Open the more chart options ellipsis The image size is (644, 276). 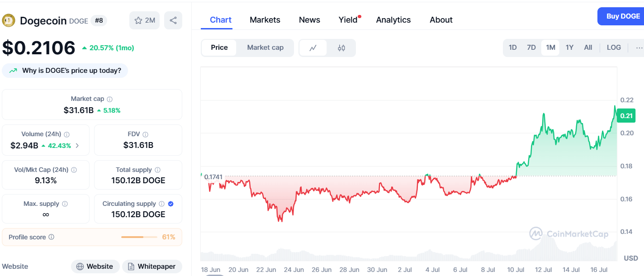639,48
